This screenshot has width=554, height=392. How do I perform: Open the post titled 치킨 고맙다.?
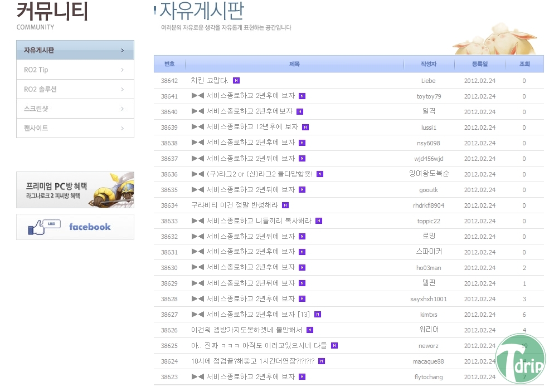coord(210,80)
